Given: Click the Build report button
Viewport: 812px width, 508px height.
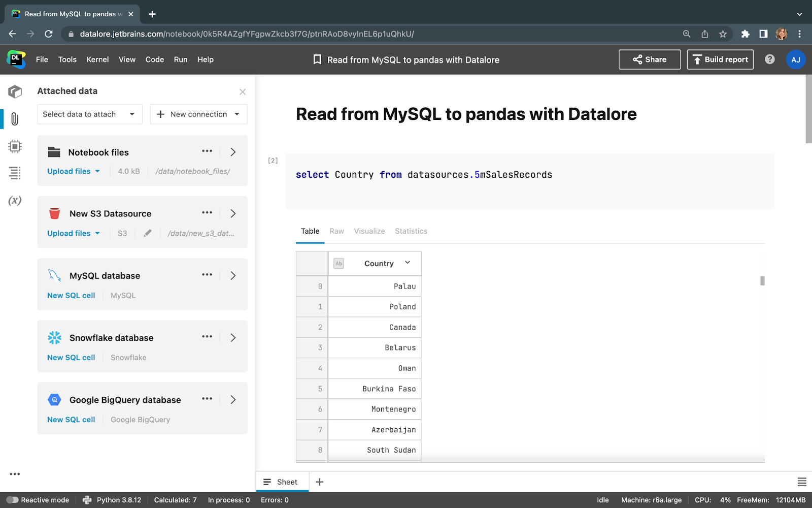Looking at the screenshot, I should 720,59.
